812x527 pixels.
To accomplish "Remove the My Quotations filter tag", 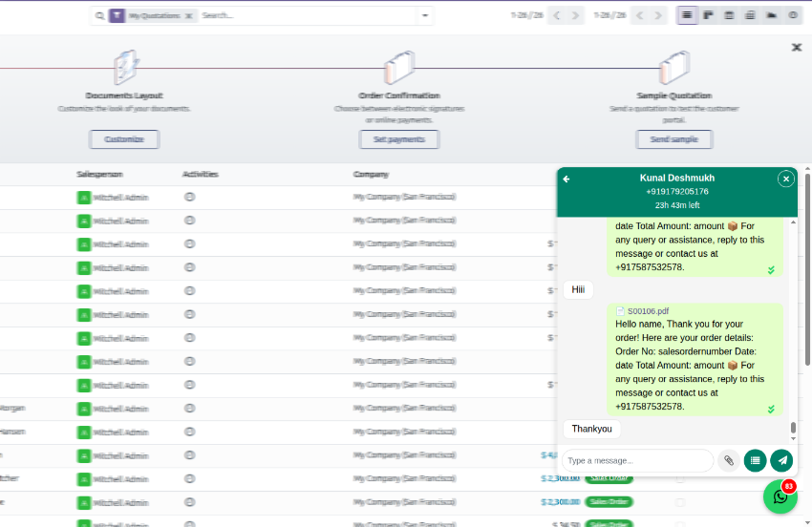I will click(188, 16).
